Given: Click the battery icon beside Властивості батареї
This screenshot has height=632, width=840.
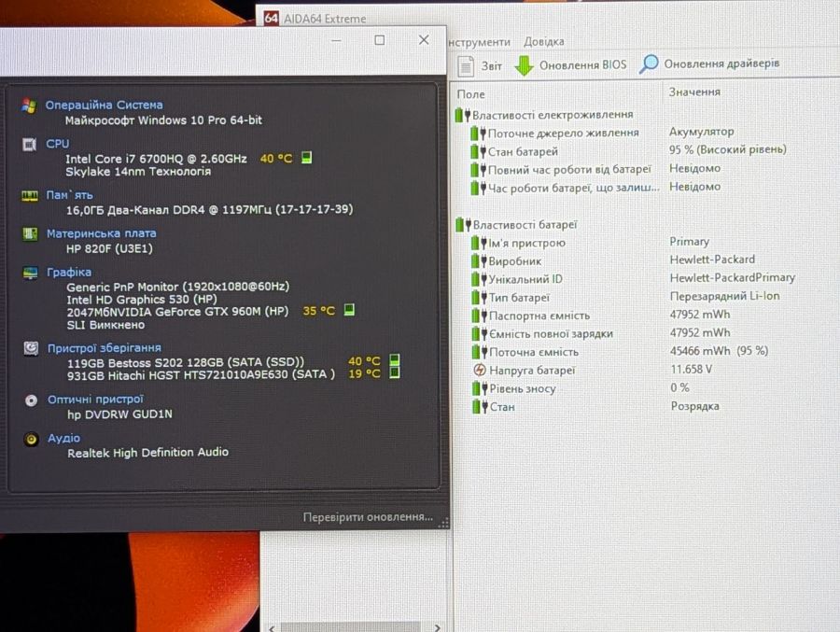Looking at the screenshot, I should coord(464,225).
